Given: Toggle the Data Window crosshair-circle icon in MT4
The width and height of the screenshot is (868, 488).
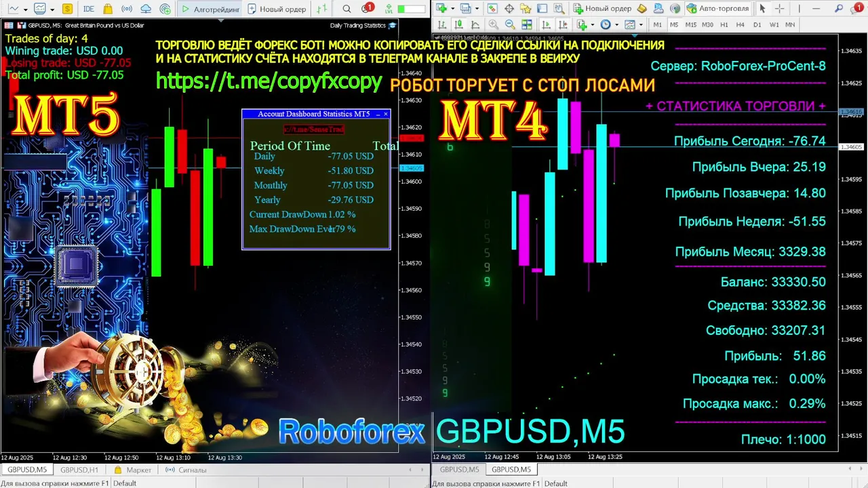Looking at the screenshot, I should (509, 8).
